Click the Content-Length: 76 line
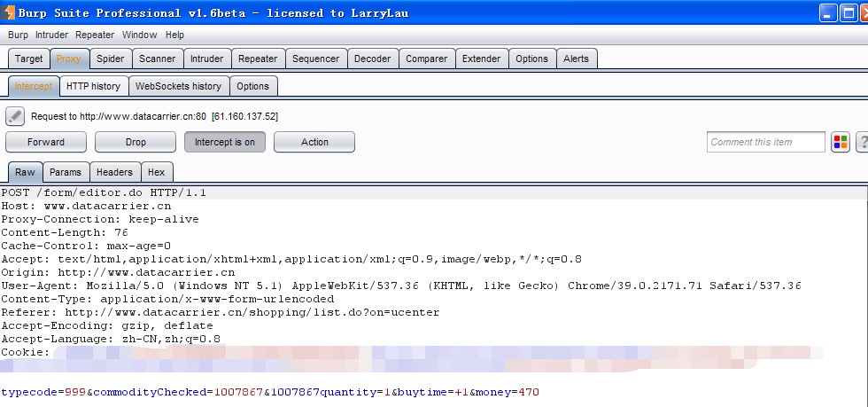The image size is (868, 407). (x=64, y=233)
